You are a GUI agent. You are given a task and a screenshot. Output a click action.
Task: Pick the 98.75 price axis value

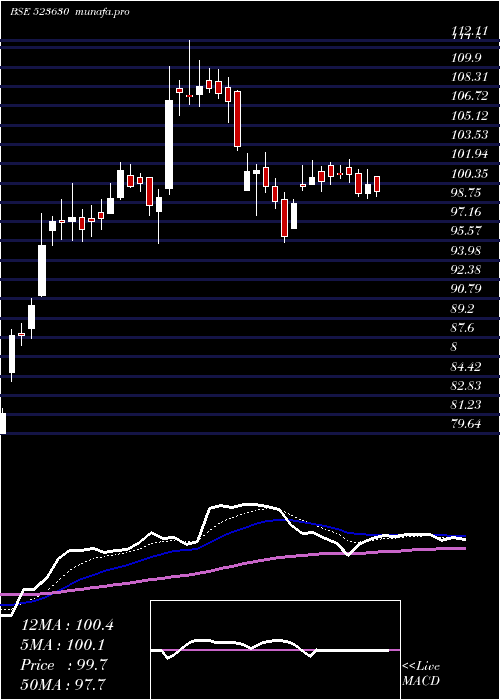[467, 193]
